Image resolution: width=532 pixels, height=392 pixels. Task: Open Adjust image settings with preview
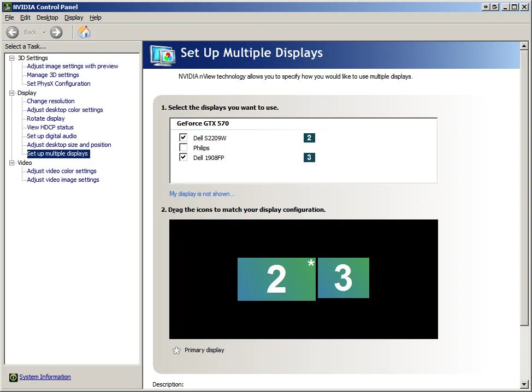[x=73, y=66]
